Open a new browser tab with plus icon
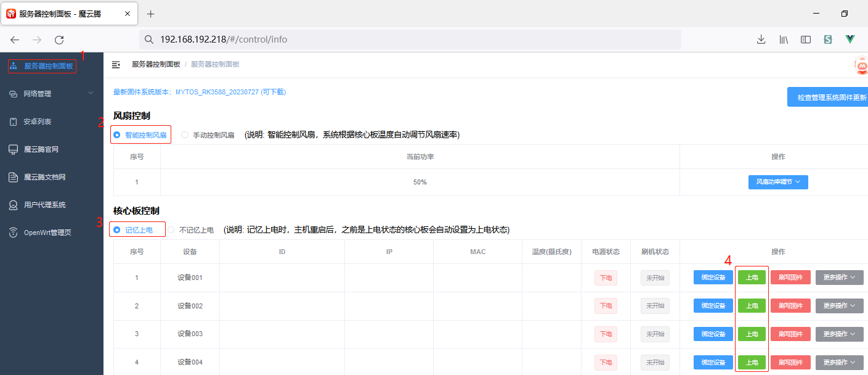The image size is (868, 375). (151, 14)
